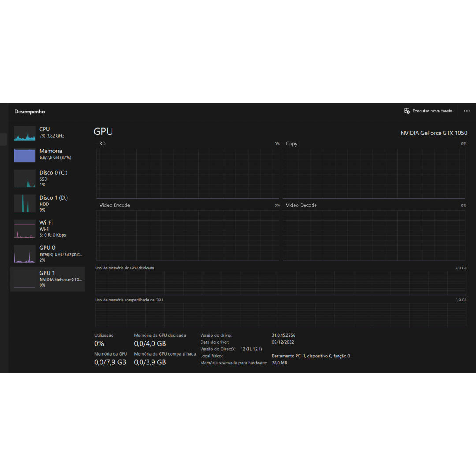Click the dedicated GPU memory usage graph
Image resolution: width=476 pixels, height=476 pixels.
[281, 283]
